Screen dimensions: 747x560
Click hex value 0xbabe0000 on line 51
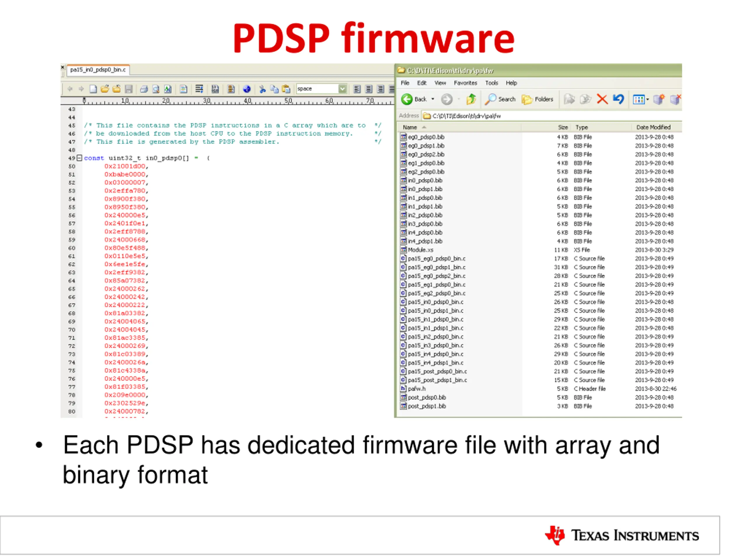click(125, 174)
